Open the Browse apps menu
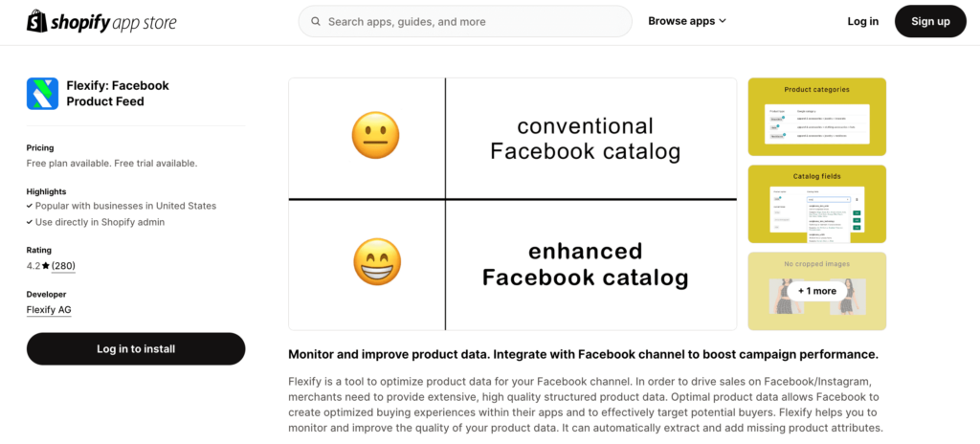 pyautogui.click(x=687, y=21)
